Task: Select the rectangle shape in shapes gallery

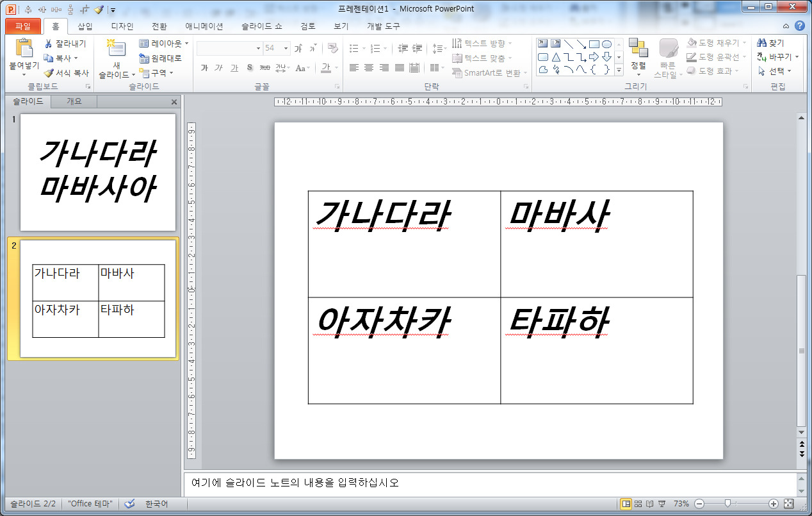Action: (594, 44)
